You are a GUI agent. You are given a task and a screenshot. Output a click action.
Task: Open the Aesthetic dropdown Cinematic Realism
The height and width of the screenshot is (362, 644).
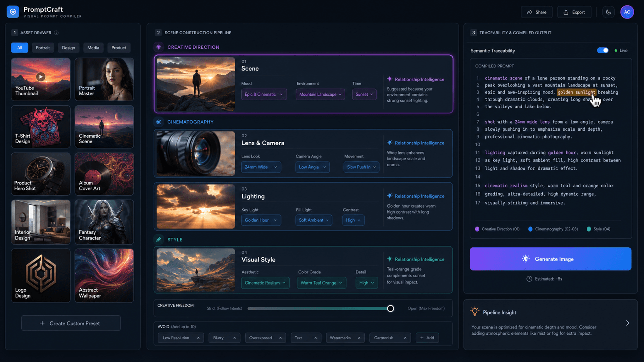[265, 283]
